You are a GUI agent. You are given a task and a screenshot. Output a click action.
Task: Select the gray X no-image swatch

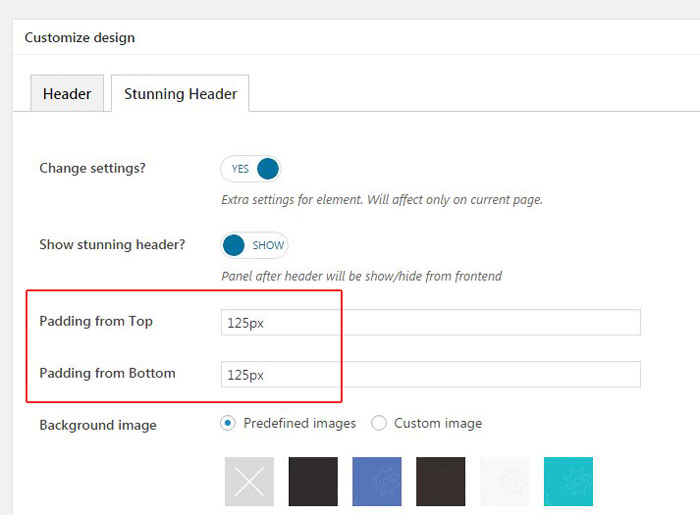249,482
